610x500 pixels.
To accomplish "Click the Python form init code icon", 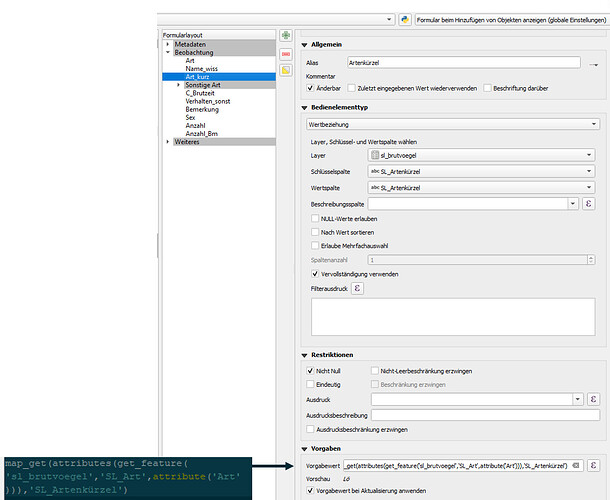I will tap(405, 19).
